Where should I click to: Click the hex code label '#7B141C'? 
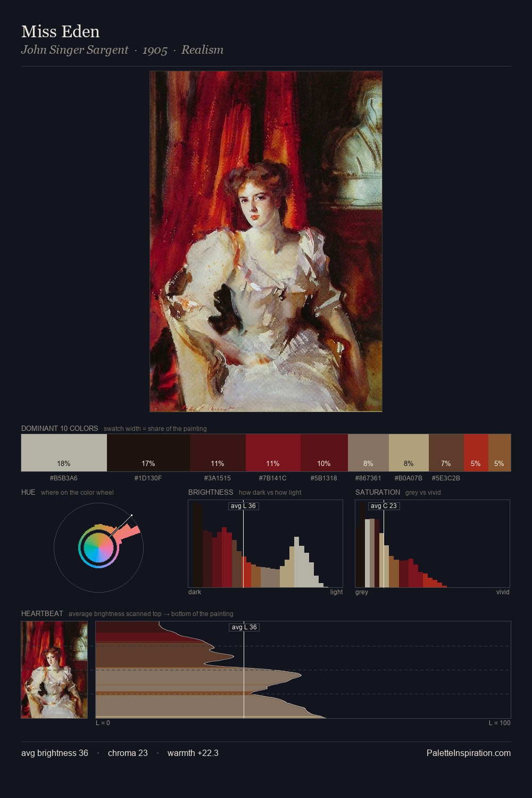pyautogui.click(x=273, y=478)
